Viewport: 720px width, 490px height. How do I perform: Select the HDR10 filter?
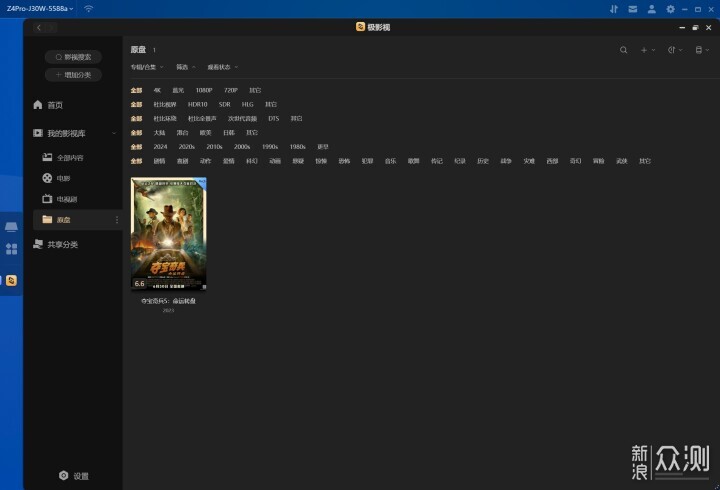click(x=197, y=105)
